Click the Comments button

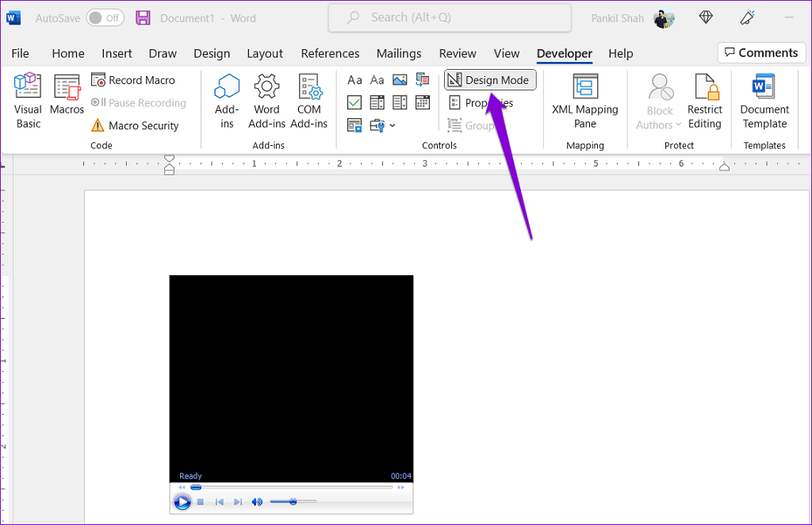760,52
